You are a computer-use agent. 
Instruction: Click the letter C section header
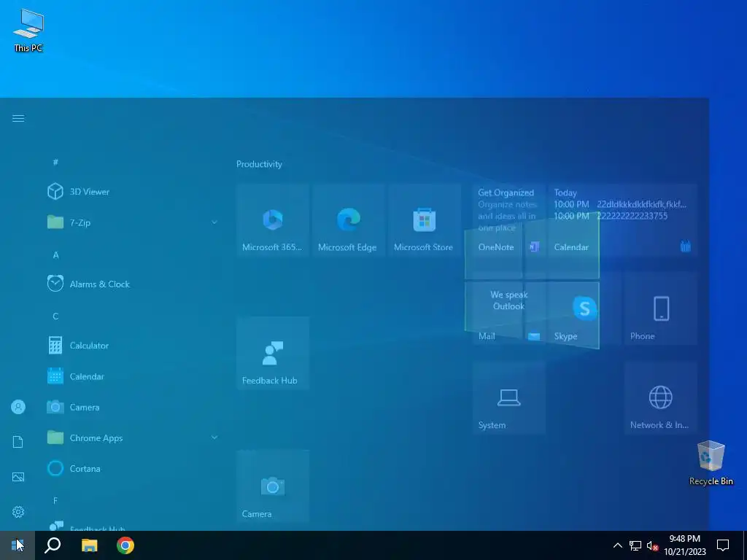pyautogui.click(x=55, y=316)
